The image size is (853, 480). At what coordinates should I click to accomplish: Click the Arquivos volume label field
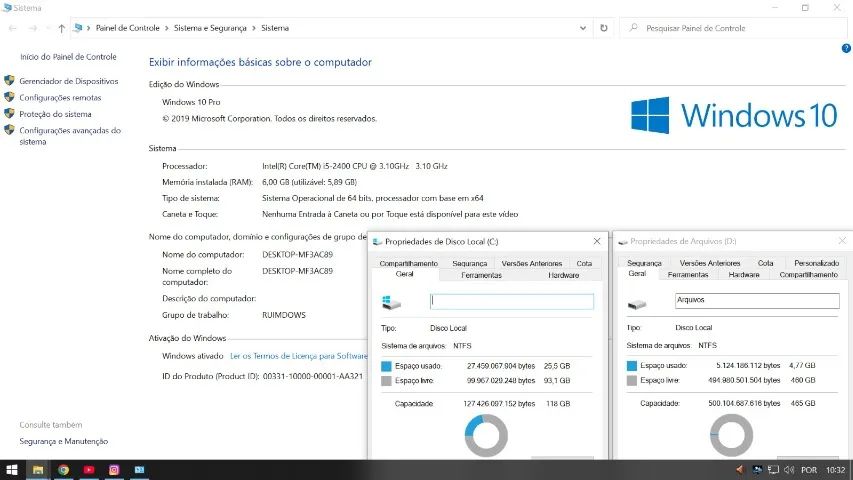pyautogui.click(x=757, y=300)
